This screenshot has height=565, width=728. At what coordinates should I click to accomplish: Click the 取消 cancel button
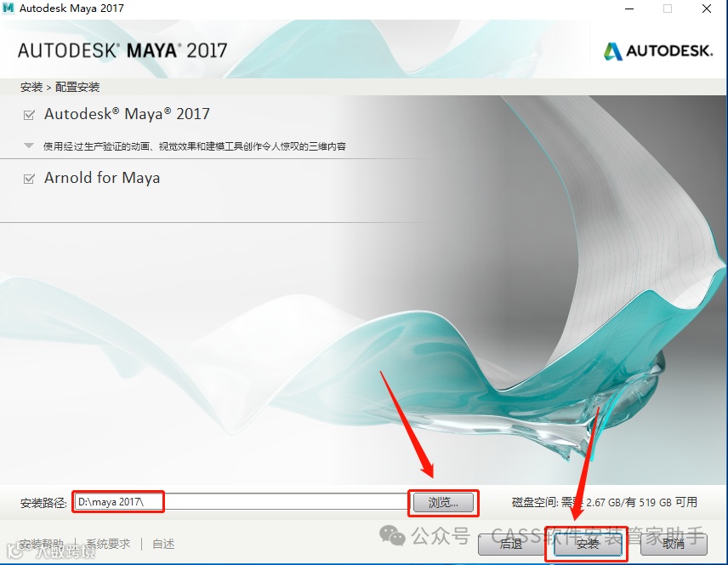coord(674,544)
